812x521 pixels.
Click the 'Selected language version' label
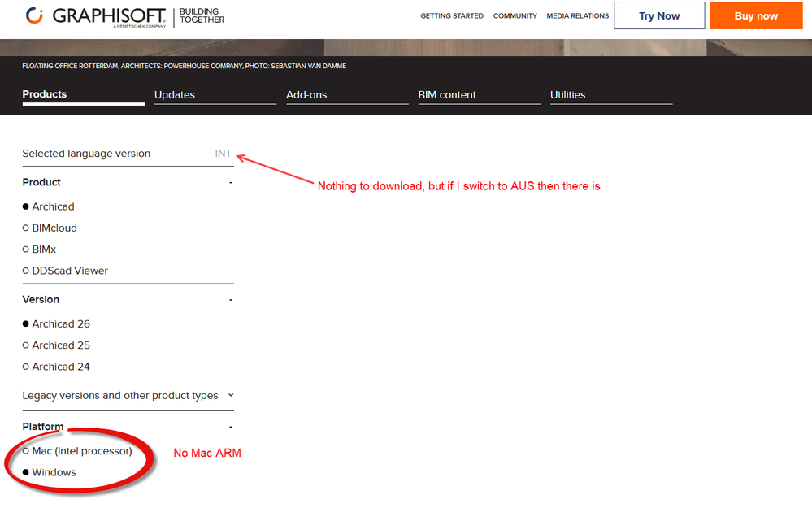coord(86,154)
